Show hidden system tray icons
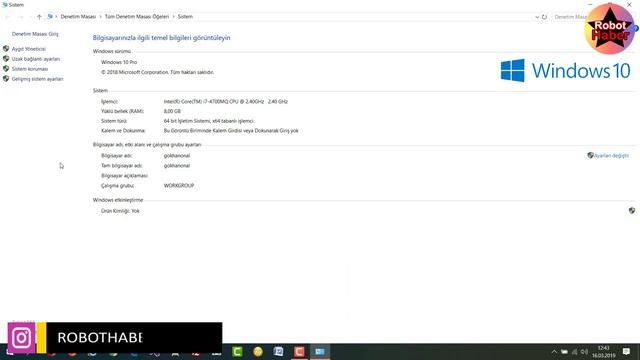The width and height of the screenshot is (640, 360). [554, 352]
